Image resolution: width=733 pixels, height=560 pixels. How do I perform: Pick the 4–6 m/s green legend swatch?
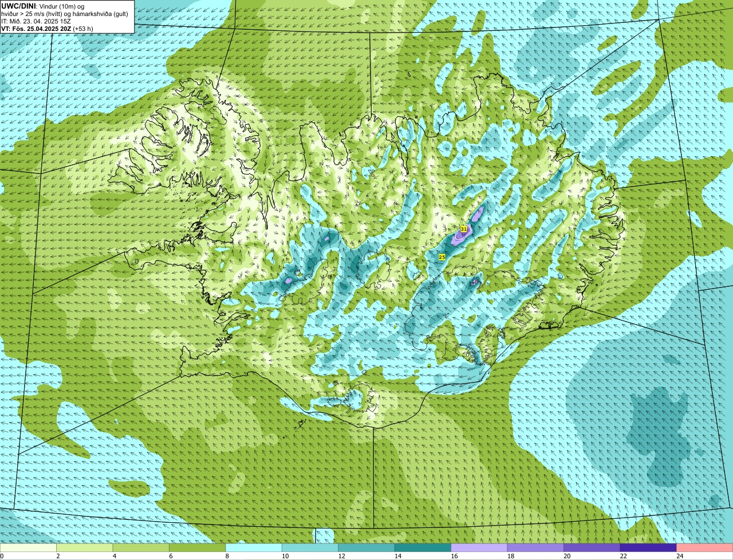coord(141,547)
